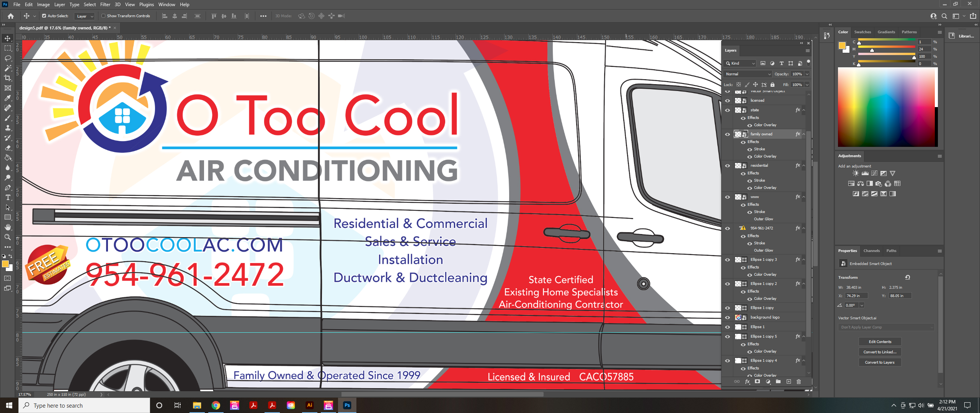Add a layer mask icon in Layers panel
Viewport: 980px width, 413px height.
click(757, 382)
